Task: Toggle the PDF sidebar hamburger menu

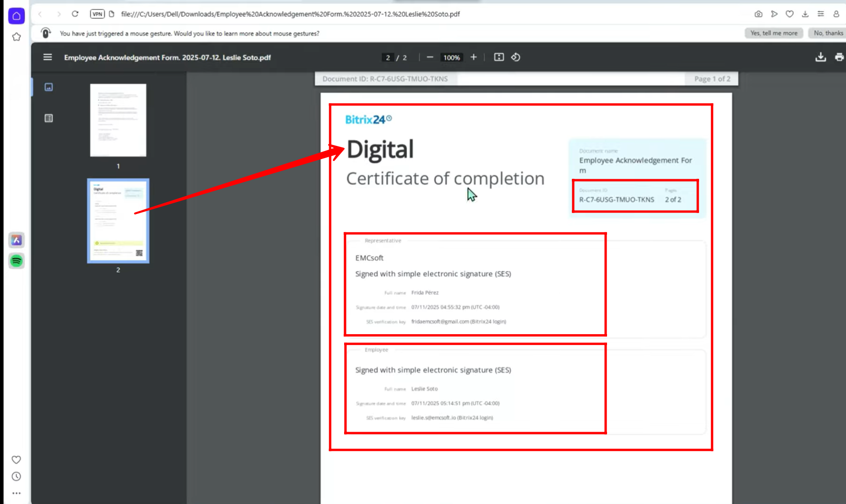Action: pos(47,57)
